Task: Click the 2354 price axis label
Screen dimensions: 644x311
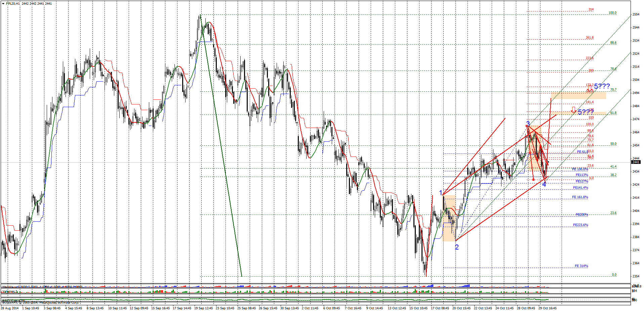Action: pyautogui.click(x=636, y=276)
